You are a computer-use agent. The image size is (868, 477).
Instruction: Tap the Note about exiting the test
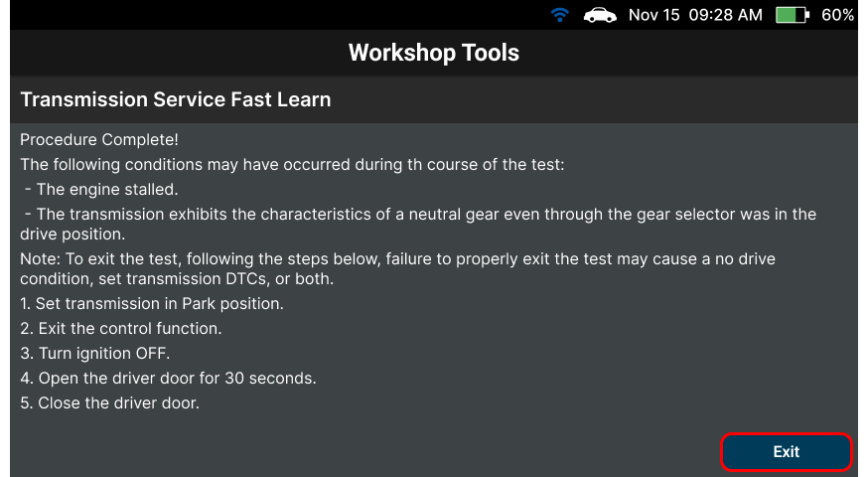tap(397, 268)
